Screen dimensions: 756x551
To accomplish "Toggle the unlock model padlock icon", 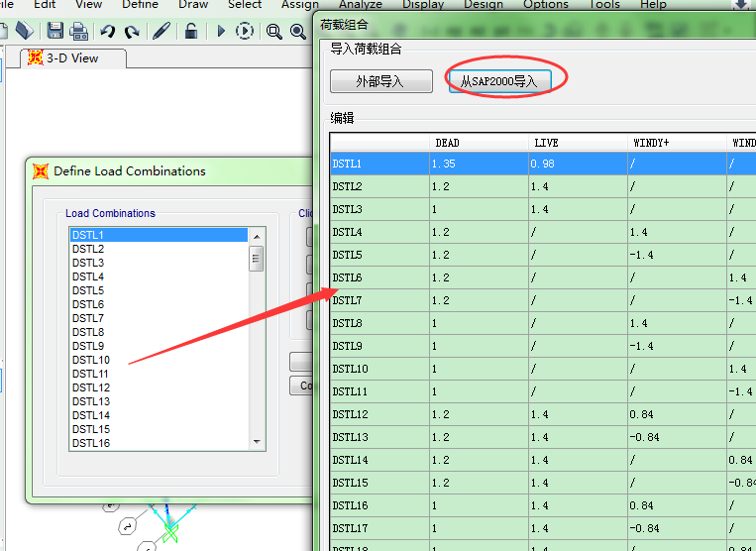I will tap(191, 31).
